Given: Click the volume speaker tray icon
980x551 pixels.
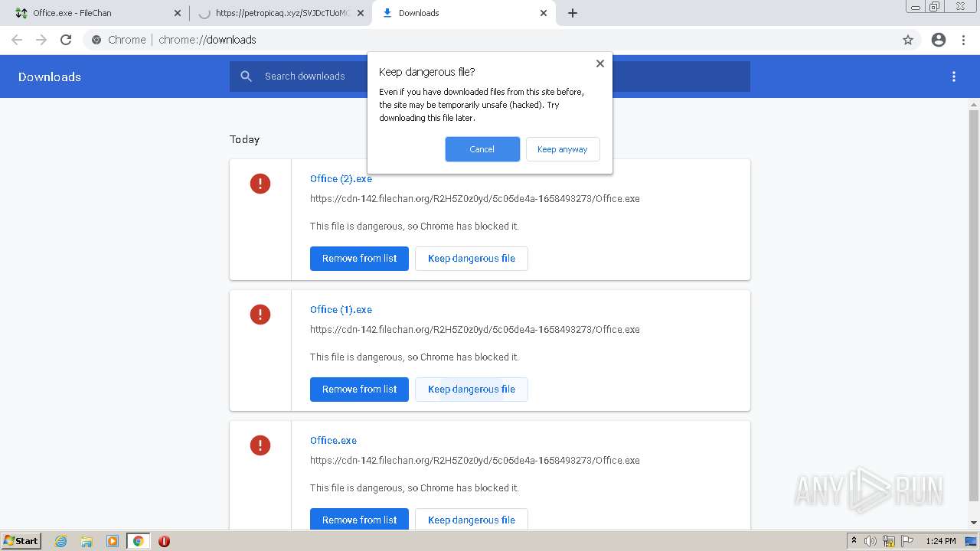Looking at the screenshot, I should (x=871, y=541).
